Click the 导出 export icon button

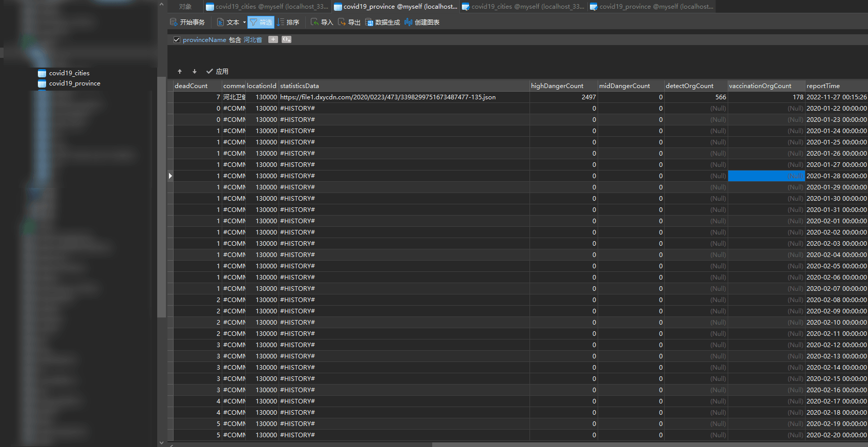point(349,23)
